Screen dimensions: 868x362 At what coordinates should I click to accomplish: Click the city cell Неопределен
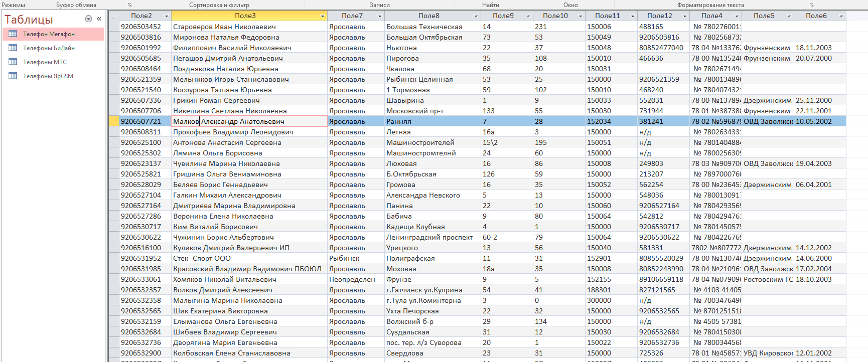click(x=356, y=279)
